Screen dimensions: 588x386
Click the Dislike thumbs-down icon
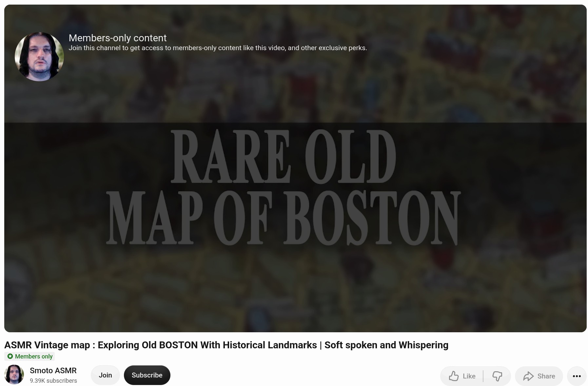(497, 376)
